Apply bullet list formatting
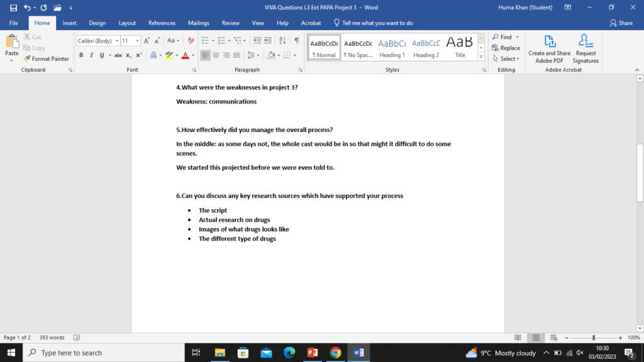Viewport: 644px width, 362px height. (206, 41)
